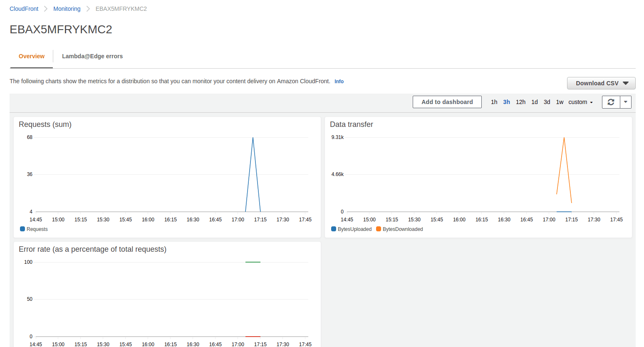Select the 12h time range

(x=521, y=102)
